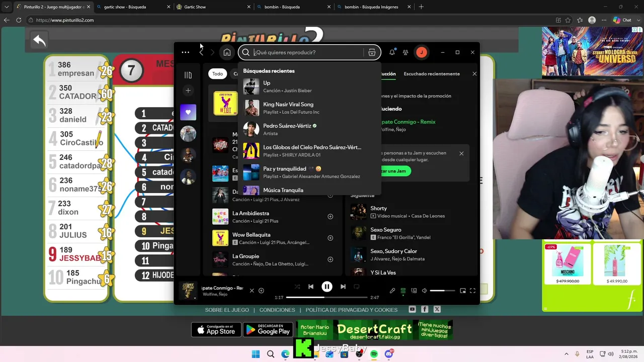Adjust the Spotify volume slider

click(442, 291)
